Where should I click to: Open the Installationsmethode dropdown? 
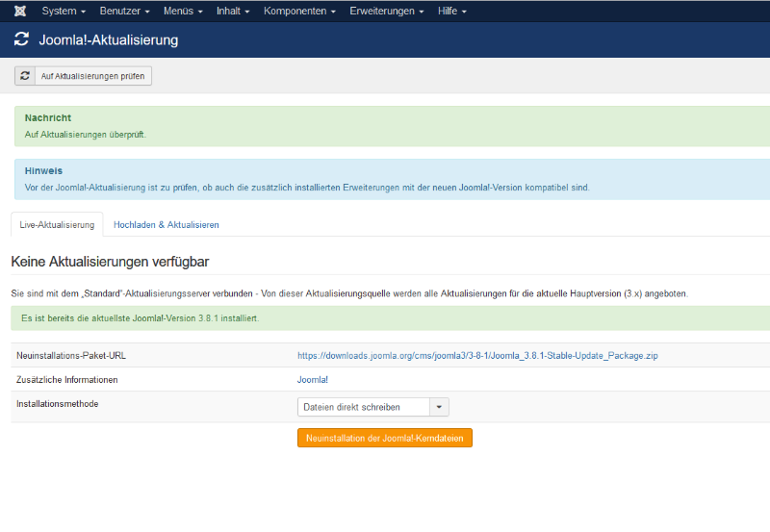373,407
